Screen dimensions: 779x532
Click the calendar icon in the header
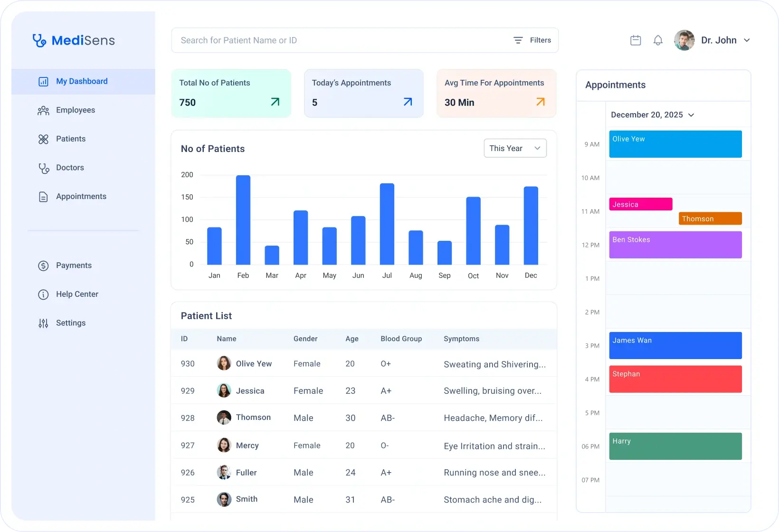click(x=636, y=40)
